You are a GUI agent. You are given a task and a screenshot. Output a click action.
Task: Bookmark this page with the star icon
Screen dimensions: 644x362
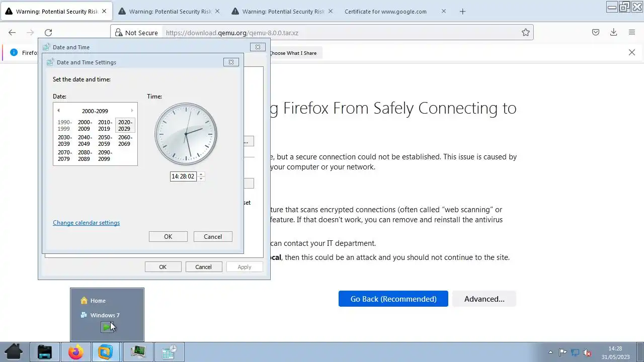pyautogui.click(x=526, y=32)
